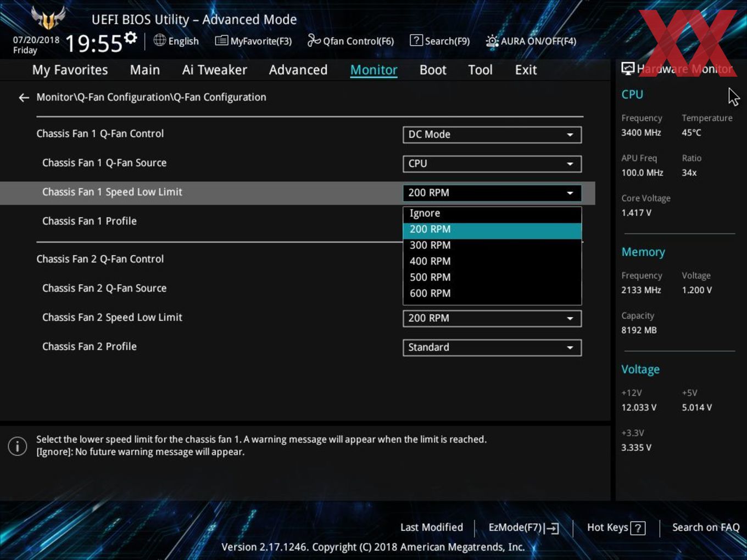The width and height of the screenshot is (747, 560).
Task: Open Qfan Control(F6)
Action: click(350, 41)
